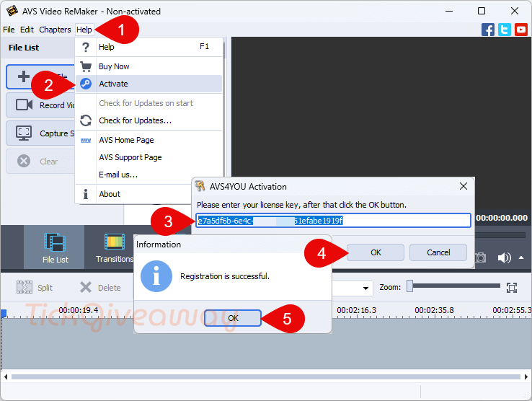
Task: Click the key Activate icon
Action: [86, 84]
